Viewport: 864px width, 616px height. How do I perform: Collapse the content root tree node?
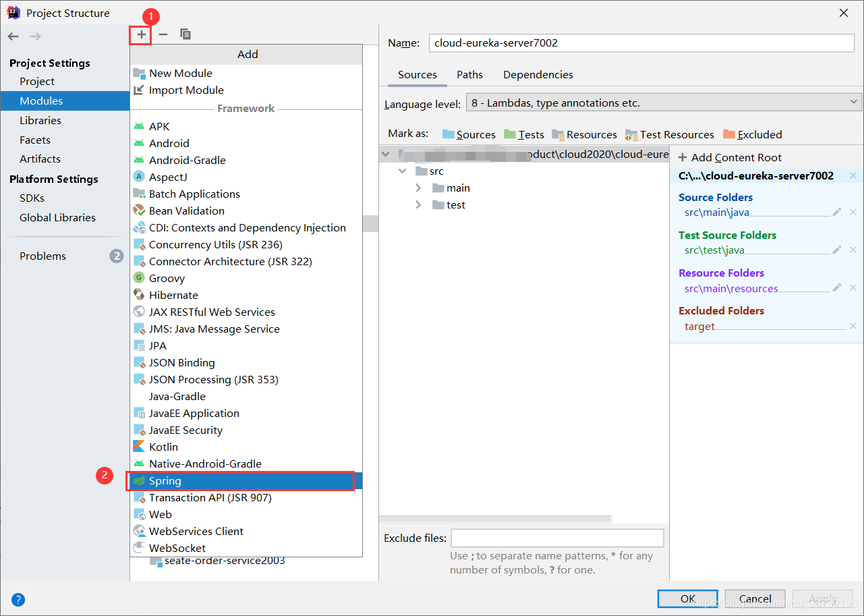tap(386, 155)
